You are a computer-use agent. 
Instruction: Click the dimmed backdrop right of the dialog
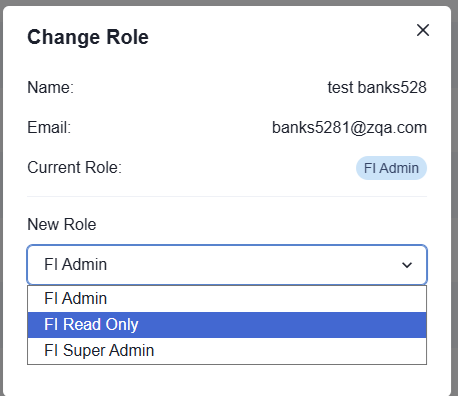tap(455, 200)
